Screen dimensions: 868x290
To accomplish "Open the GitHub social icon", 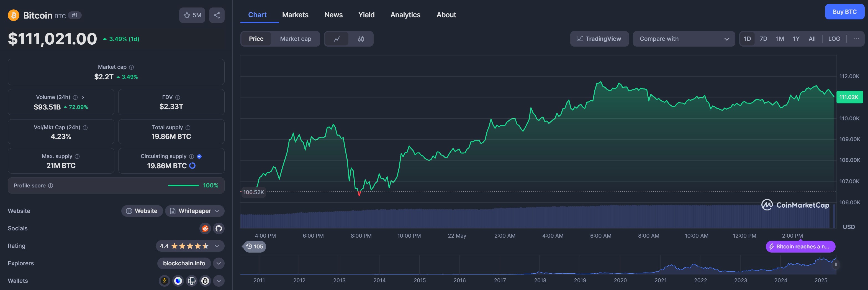I will pyautogui.click(x=219, y=228).
